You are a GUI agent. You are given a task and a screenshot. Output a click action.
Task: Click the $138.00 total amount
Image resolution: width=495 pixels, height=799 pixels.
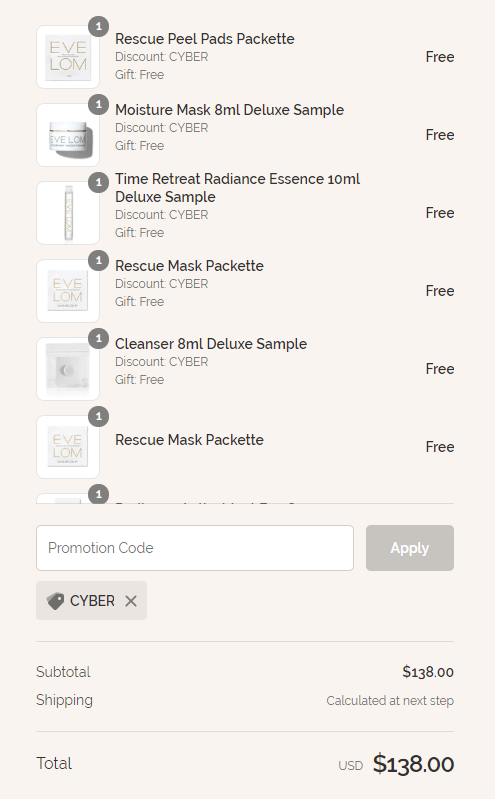pos(413,764)
